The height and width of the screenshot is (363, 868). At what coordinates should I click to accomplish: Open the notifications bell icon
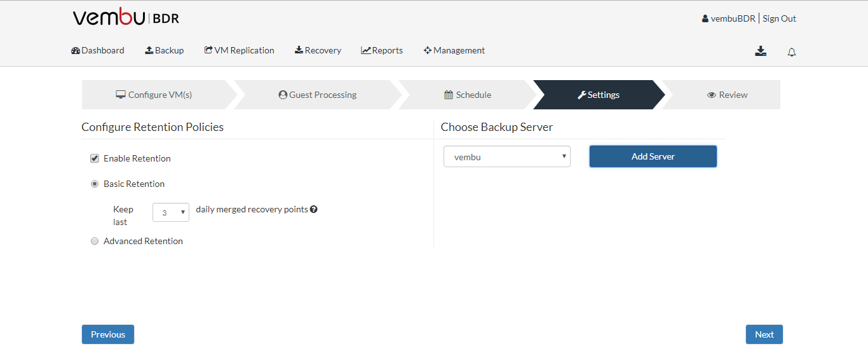pyautogui.click(x=792, y=52)
